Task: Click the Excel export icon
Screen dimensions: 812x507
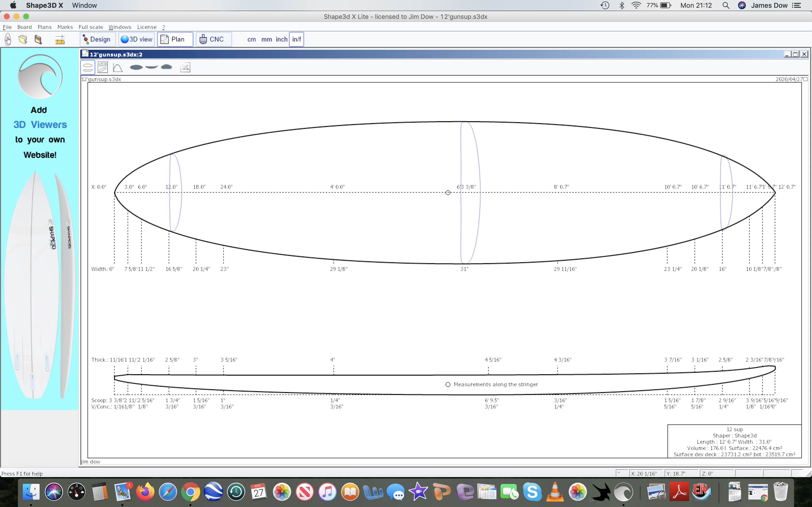Action: 185,67
